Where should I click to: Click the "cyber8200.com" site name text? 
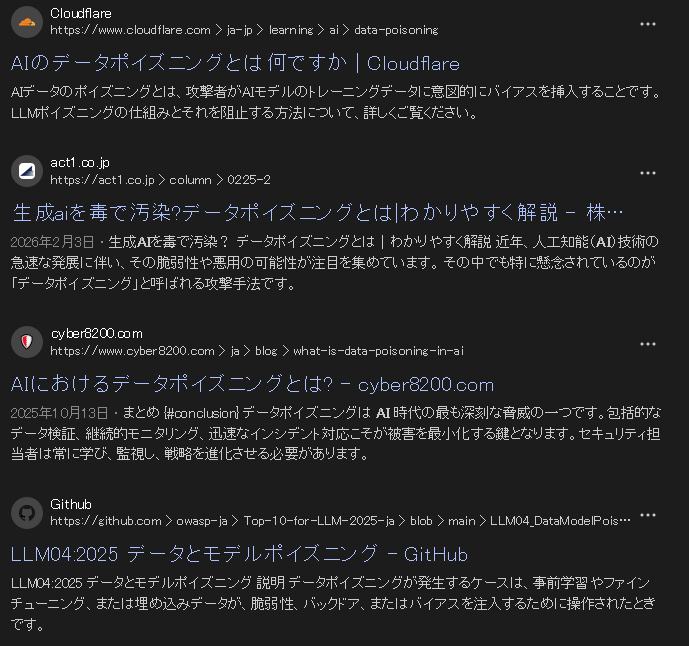tap(96, 334)
